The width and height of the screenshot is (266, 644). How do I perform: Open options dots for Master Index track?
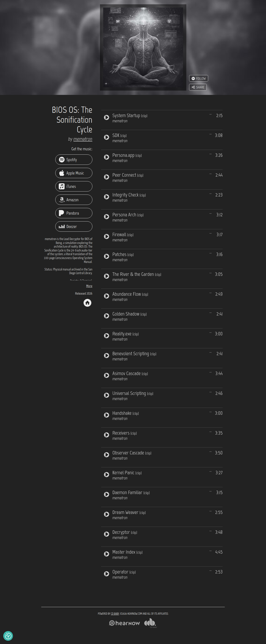211,551
